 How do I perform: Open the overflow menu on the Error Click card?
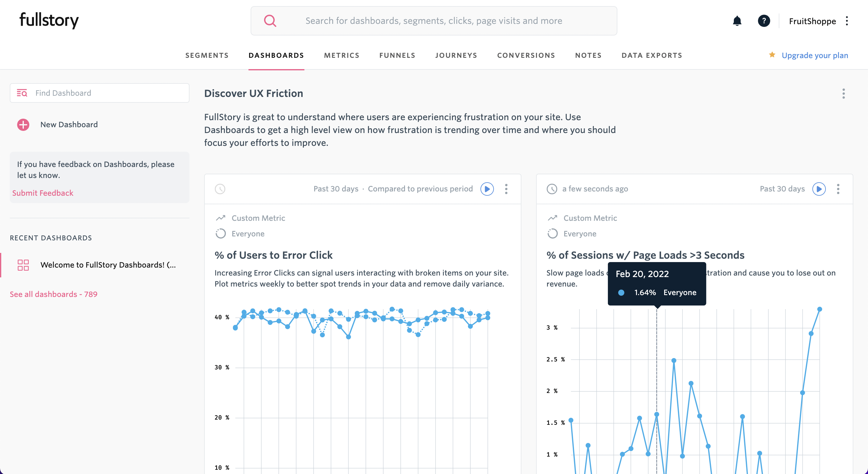pos(506,189)
